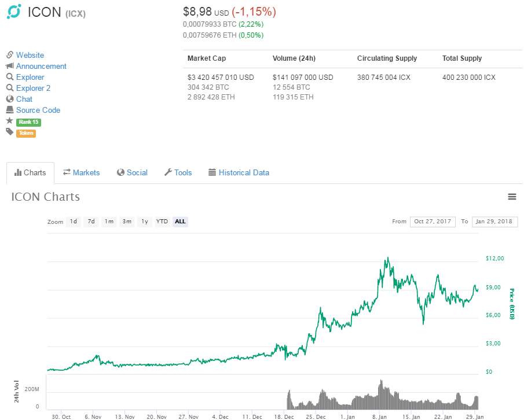This screenshot has height=420, width=524.
Task: Set chart zoom to 1d
Action: [x=74, y=222]
